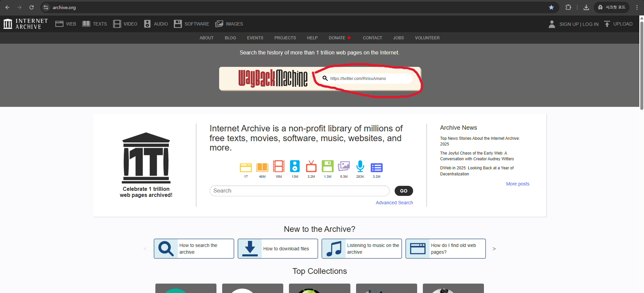Click the Wayback Machine logo
Viewport: 644px width, 293px height.
[273, 78]
